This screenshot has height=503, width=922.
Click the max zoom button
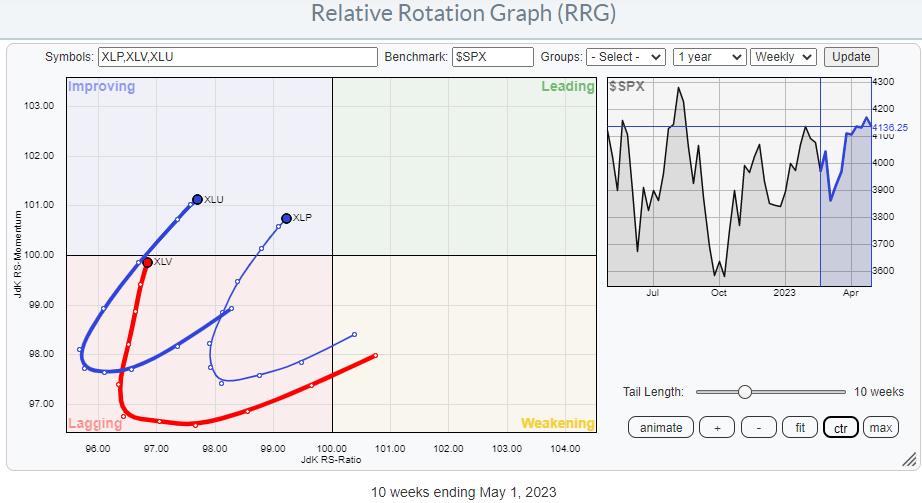[x=880, y=427]
